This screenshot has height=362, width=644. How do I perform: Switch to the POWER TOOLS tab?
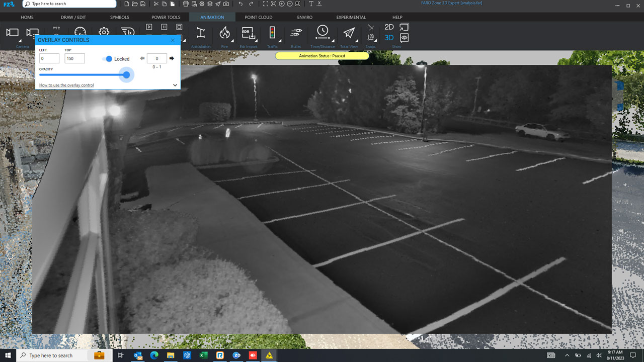pos(166,17)
